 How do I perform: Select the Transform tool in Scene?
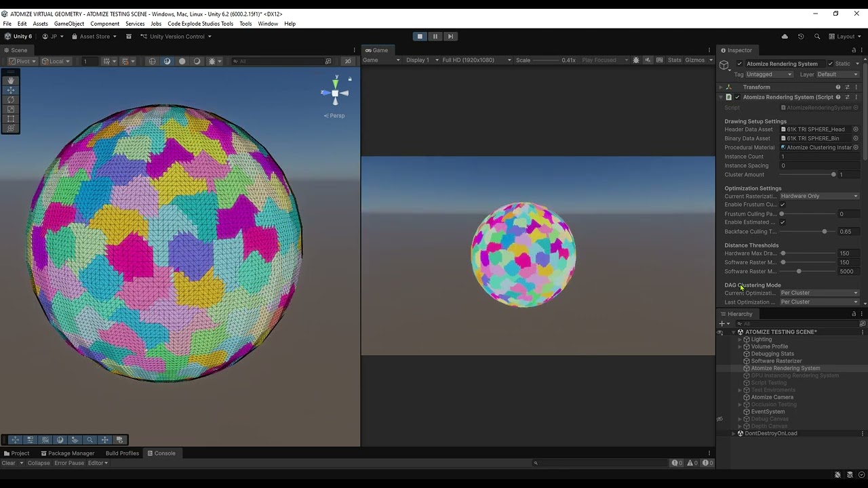coord(11,128)
